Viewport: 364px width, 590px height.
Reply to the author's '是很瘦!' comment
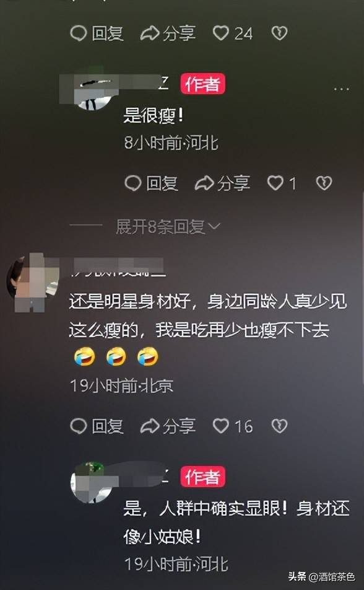click(x=151, y=183)
